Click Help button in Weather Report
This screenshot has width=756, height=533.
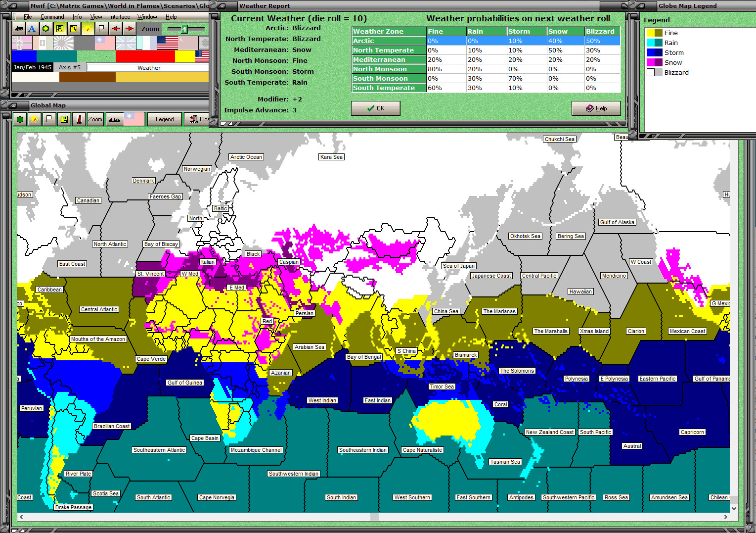point(596,108)
